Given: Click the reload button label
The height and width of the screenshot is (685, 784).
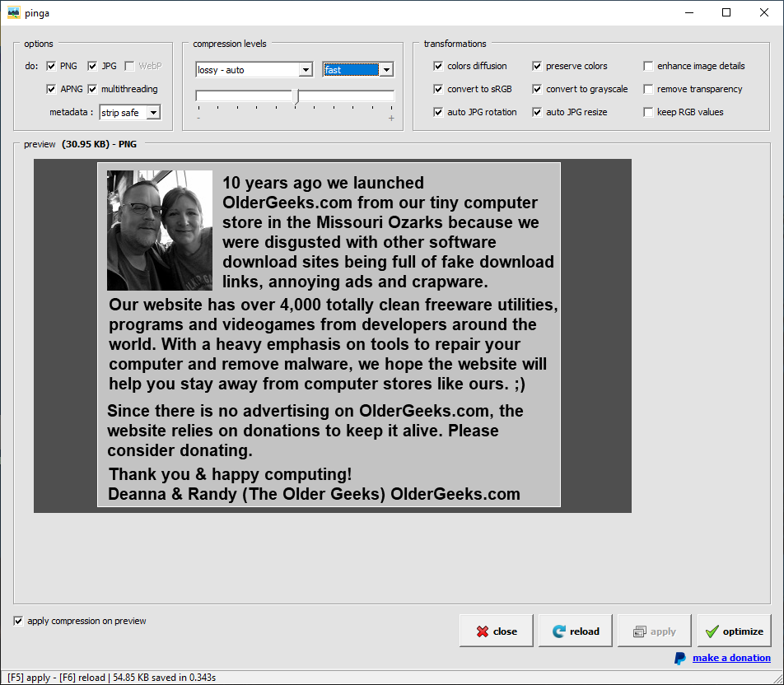Looking at the screenshot, I should pyautogui.click(x=585, y=631).
